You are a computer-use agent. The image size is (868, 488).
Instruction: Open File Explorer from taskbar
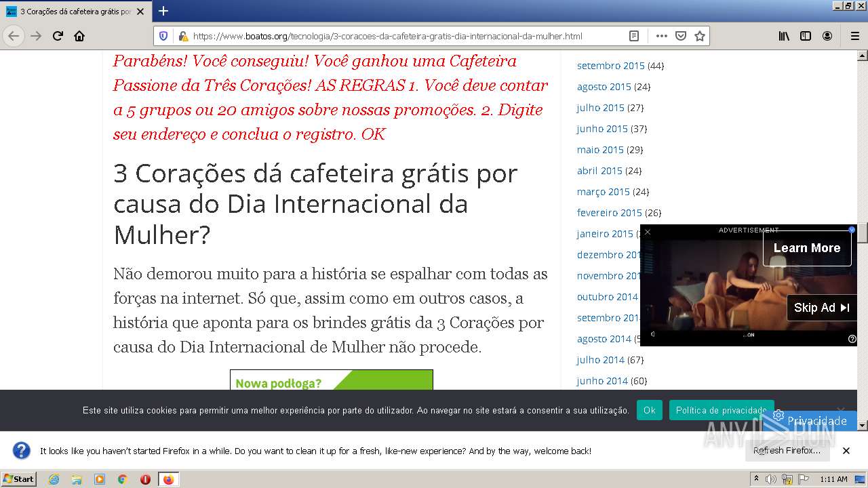coord(77,479)
